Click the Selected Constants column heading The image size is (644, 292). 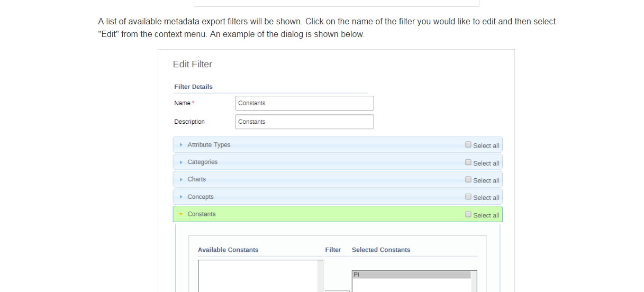point(381,250)
